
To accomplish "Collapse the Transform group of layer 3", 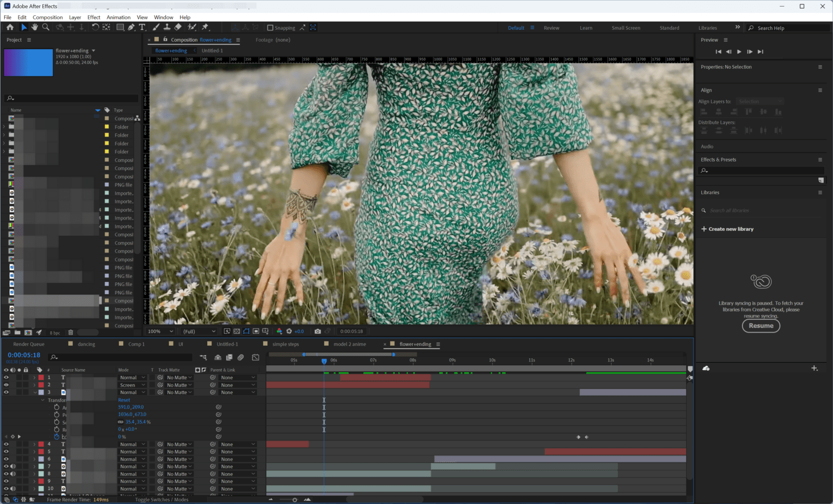I will click(43, 399).
